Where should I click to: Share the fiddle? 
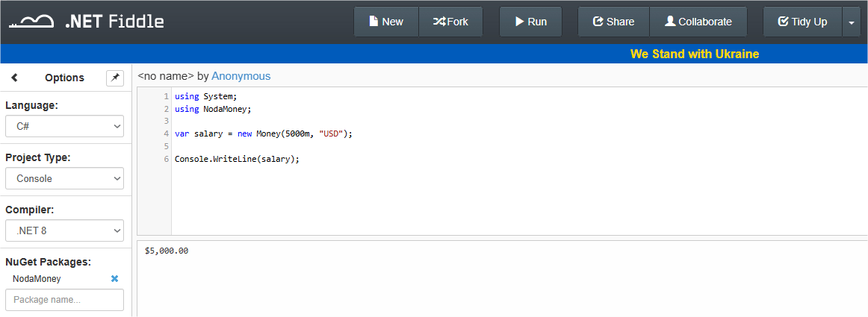613,22
